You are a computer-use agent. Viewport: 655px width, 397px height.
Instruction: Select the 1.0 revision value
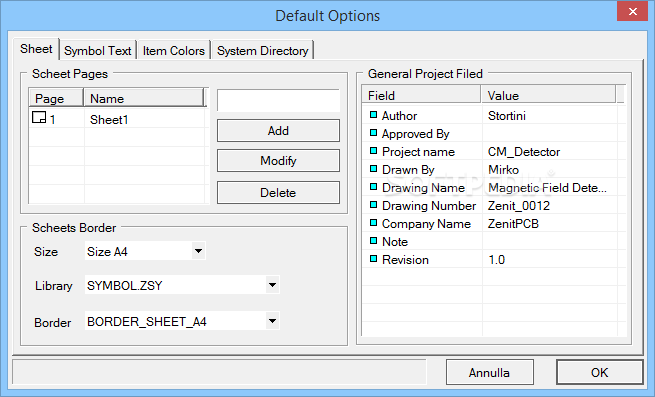[x=497, y=259]
